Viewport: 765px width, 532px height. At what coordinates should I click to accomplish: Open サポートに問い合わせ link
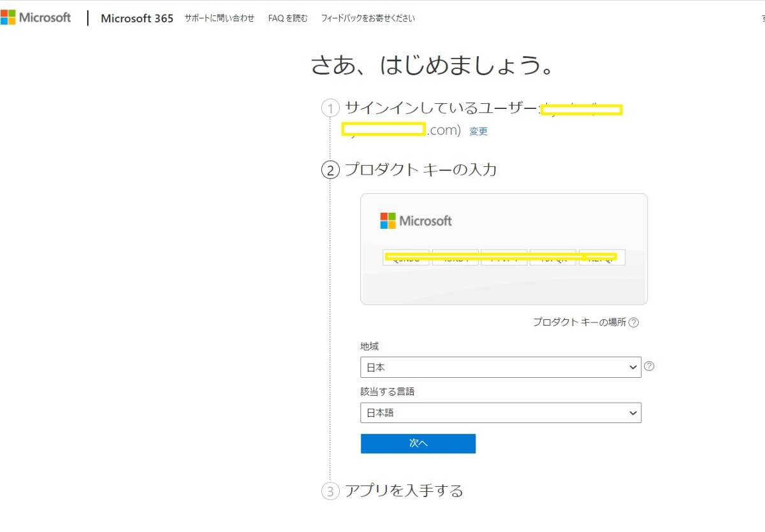(219, 18)
